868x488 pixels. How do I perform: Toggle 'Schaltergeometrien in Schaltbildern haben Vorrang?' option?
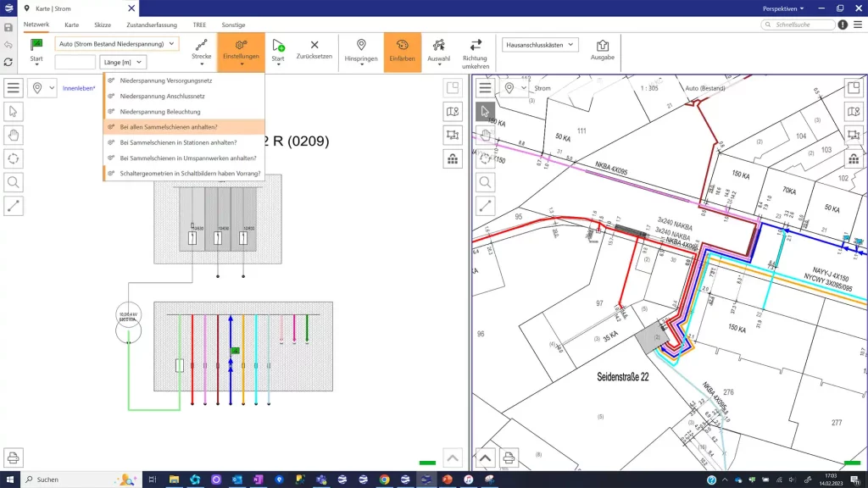190,174
